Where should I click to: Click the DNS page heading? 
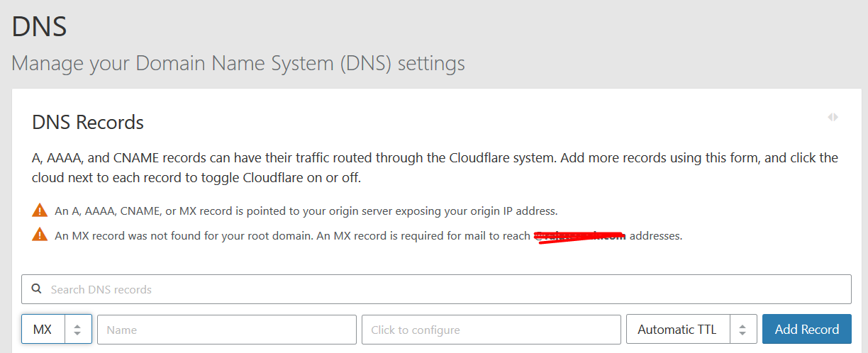(39, 27)
